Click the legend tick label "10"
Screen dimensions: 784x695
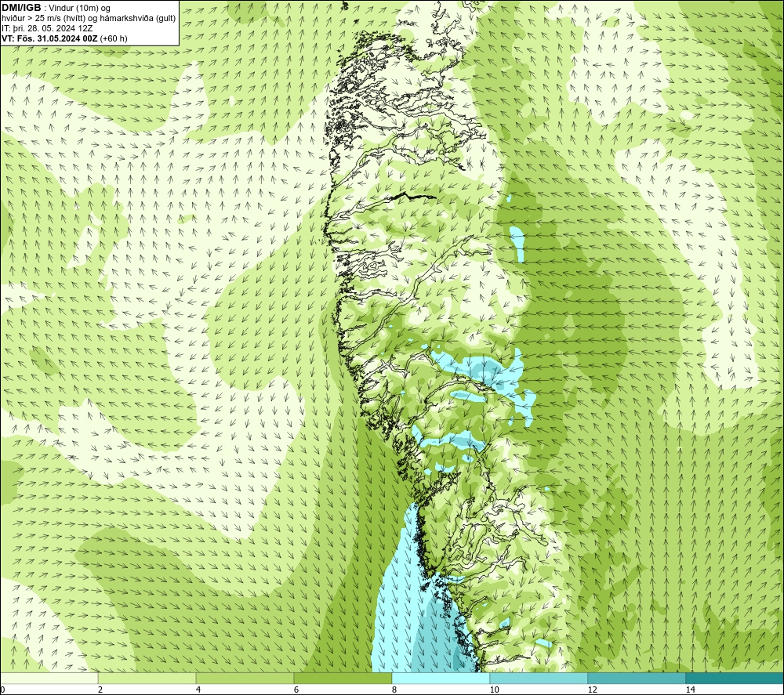(495, 690)
